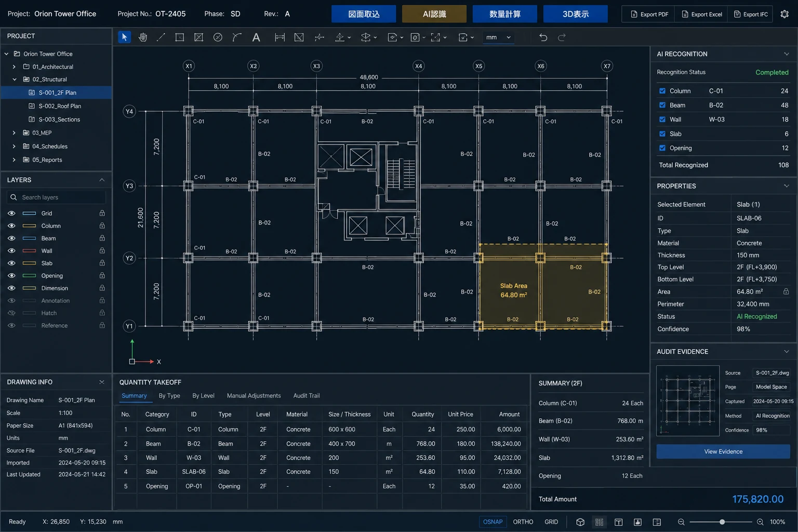This screenshot has width=798, height=532.
Task: Expand the 03_MEP folder
Action: pos(14,132)
